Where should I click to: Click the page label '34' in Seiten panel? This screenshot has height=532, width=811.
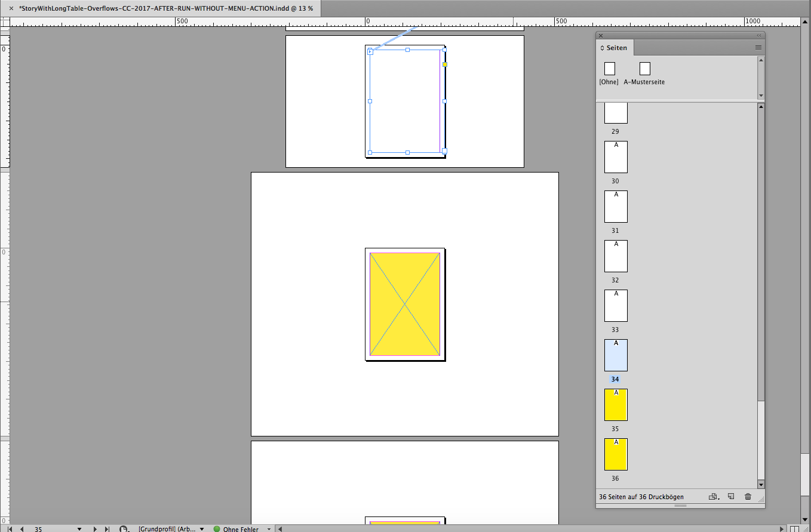point(615,379)
